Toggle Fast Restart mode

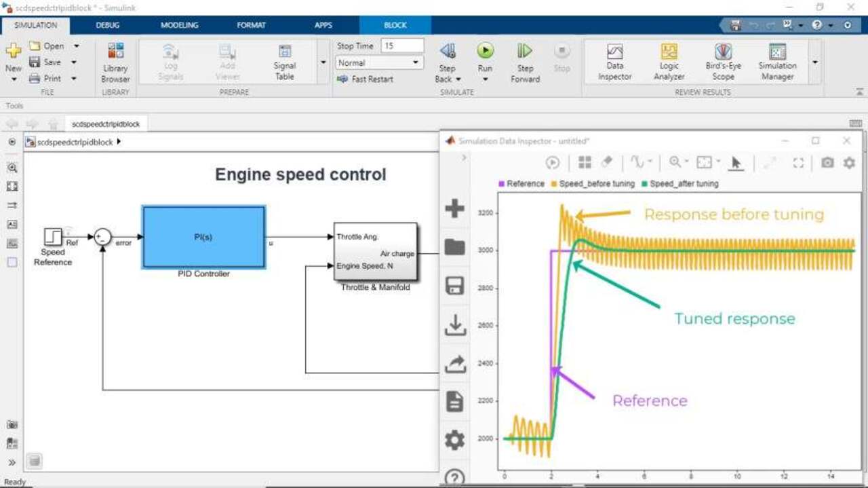pyautogui.click(x=366, y=79)
